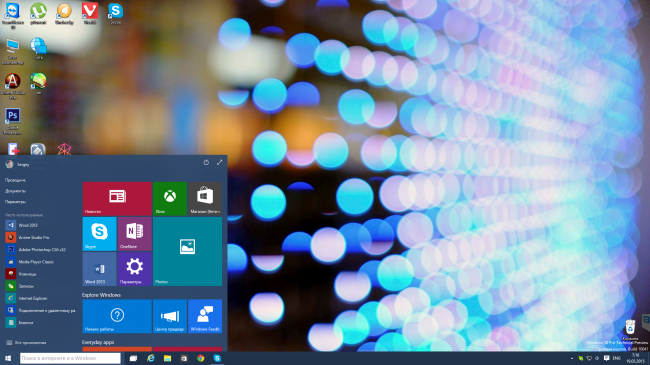650x365 pixels.
Task: Open the Параметры settings gear tile
Action: [x=135, y=269]
